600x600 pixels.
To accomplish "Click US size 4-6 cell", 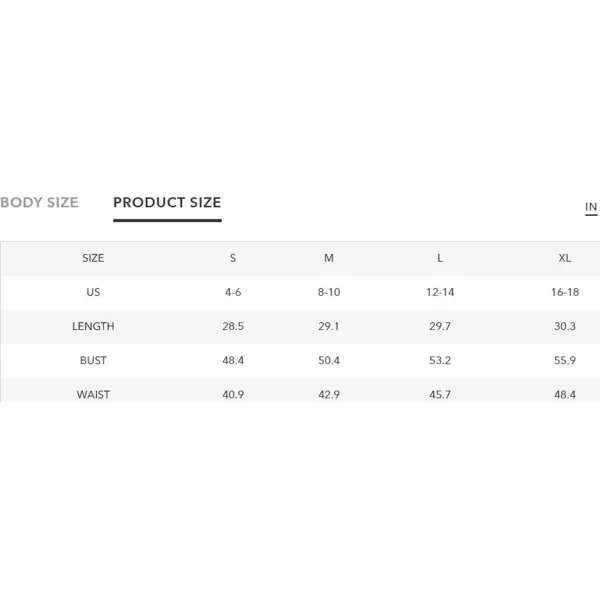I will pos(233,292).
